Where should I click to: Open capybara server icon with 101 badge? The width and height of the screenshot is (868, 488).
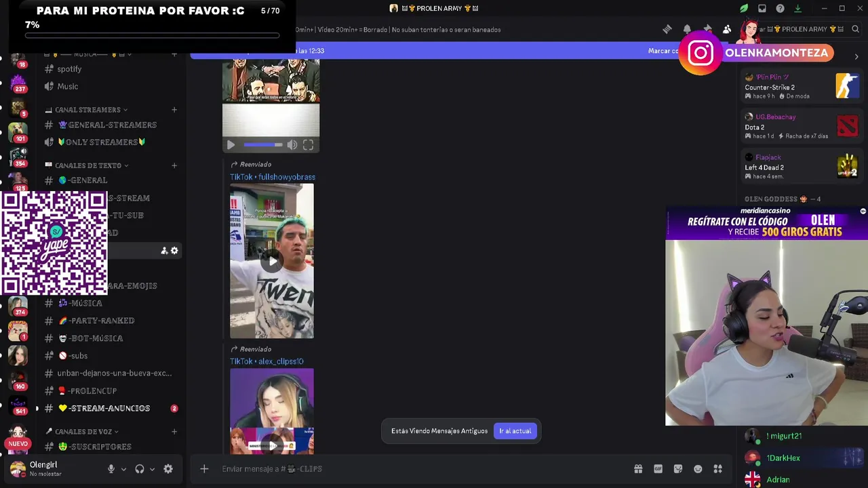18,131
